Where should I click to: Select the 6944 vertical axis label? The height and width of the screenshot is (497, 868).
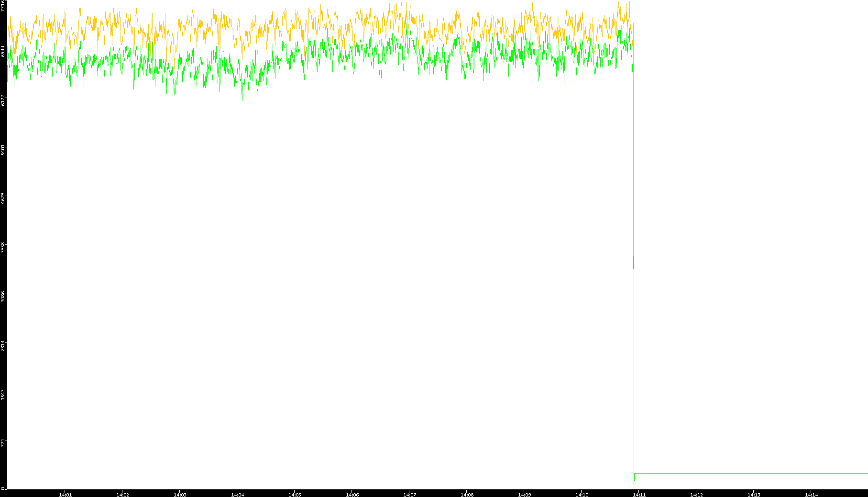pos(3,51)
